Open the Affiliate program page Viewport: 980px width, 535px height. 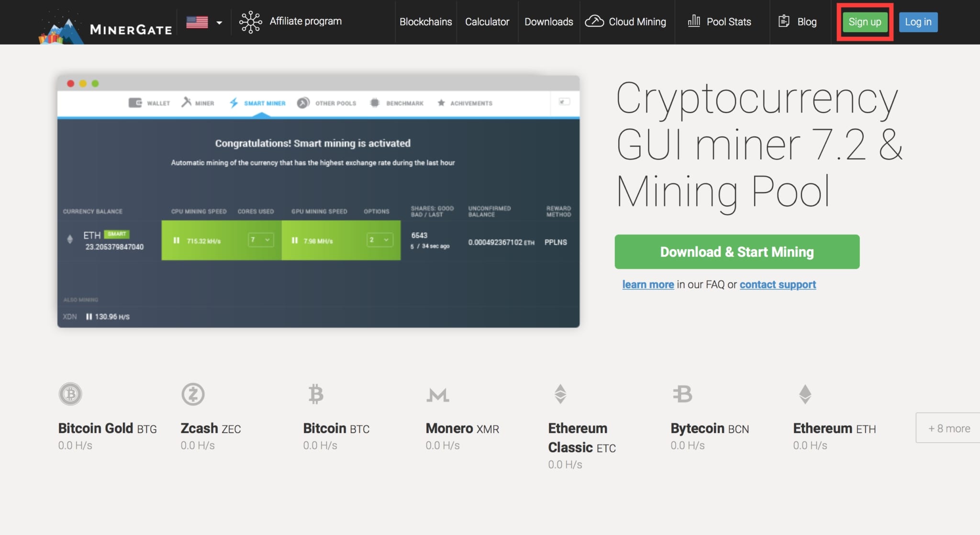pos(305,21)
